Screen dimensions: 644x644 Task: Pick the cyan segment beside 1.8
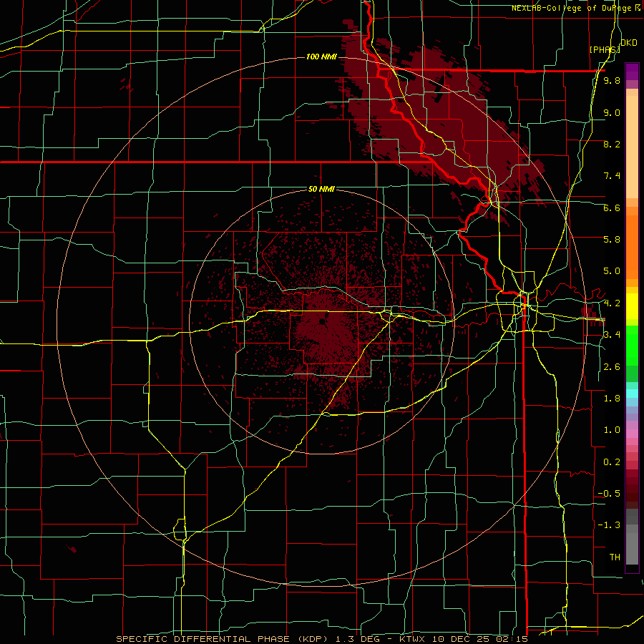coord(632,394)
